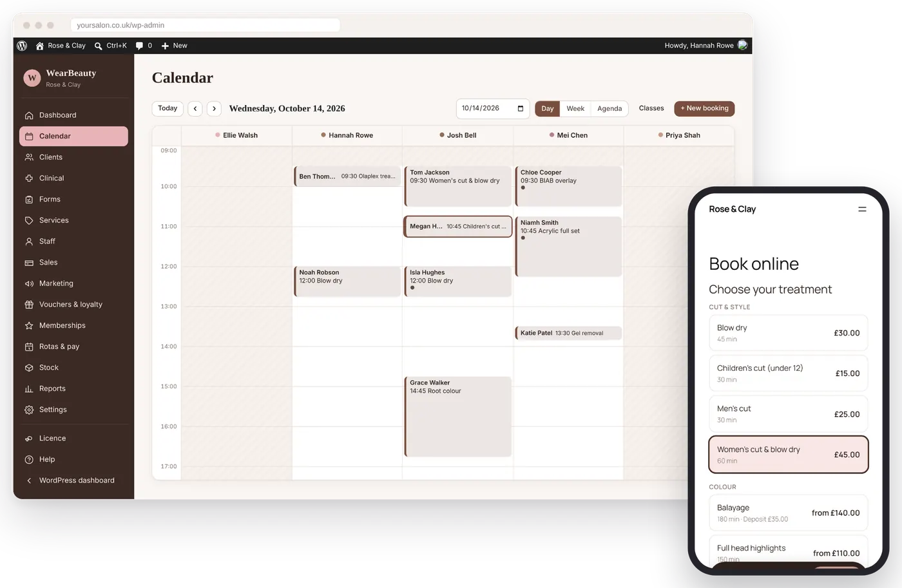Click the browser address bar yoursalon.co.uk/wp-admin

206,25
